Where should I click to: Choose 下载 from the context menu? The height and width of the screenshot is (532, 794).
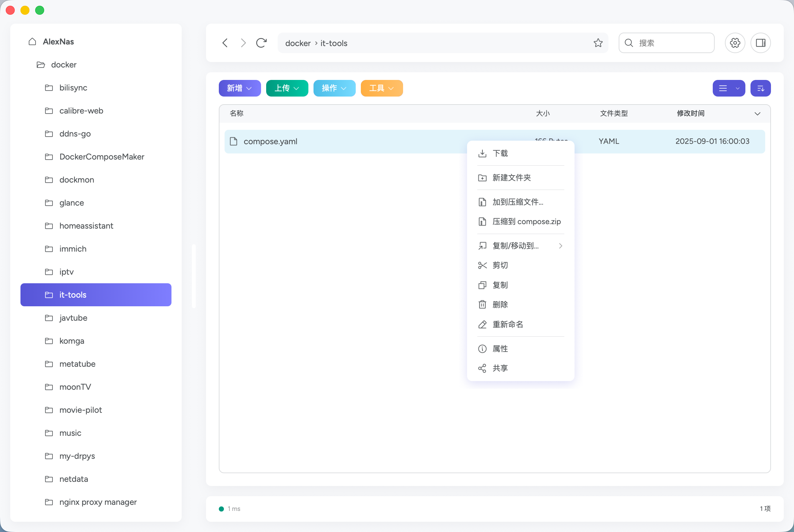(x=500, y=154)
